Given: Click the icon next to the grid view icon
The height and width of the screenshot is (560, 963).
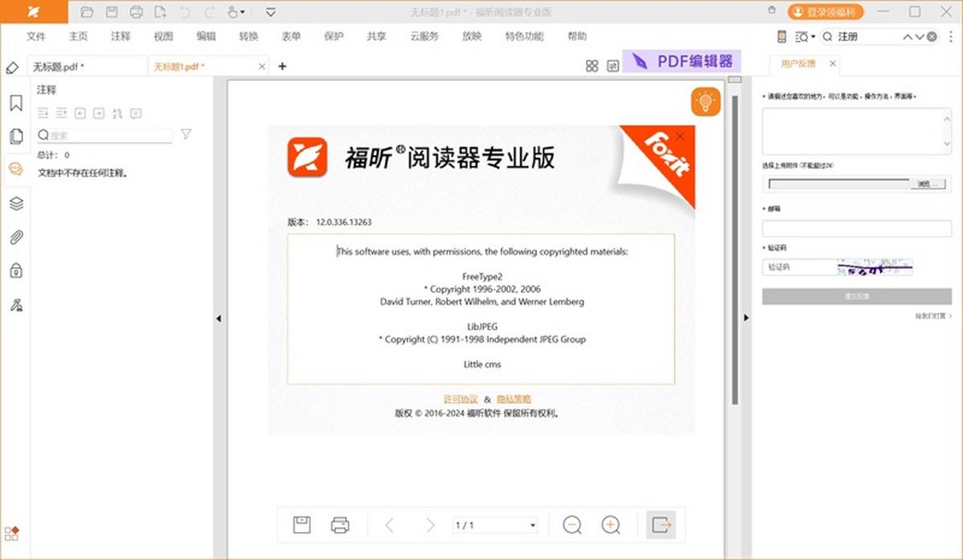Looking at the screenshot, I should pos(613,67).
